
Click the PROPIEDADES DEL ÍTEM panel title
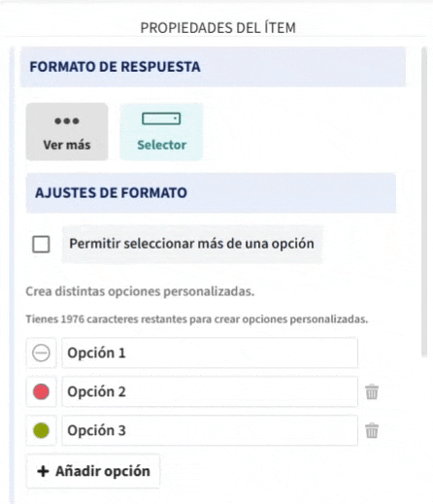217,28
